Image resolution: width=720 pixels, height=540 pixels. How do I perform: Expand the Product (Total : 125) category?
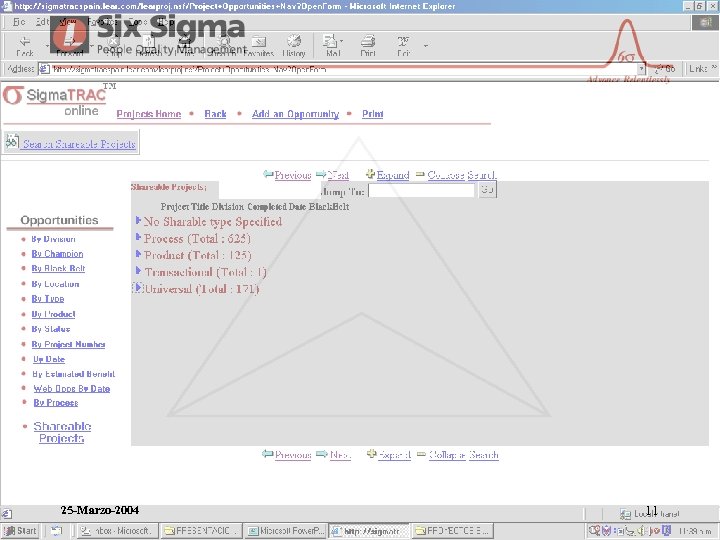pyautogui.click(x=138, y=254)
